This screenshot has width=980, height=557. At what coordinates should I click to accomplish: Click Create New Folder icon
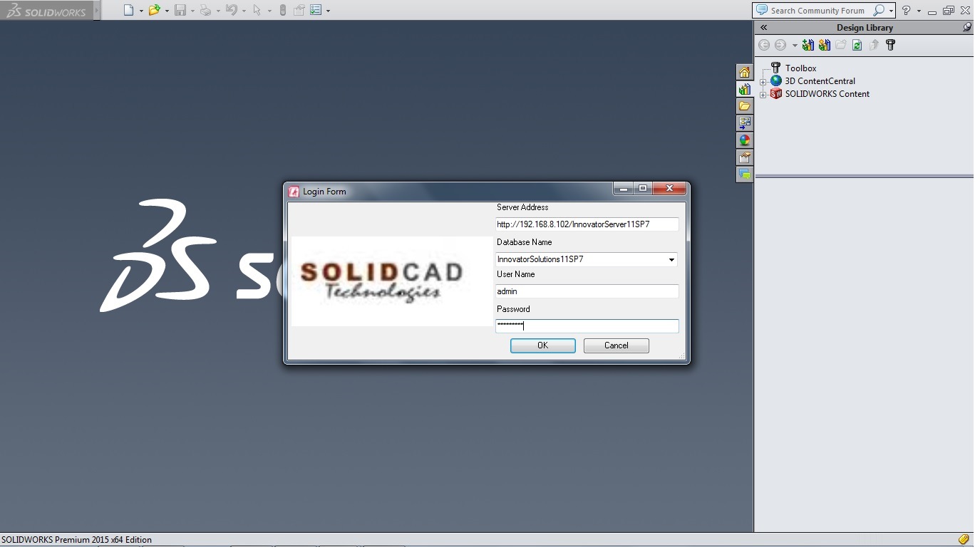[841, 45]
